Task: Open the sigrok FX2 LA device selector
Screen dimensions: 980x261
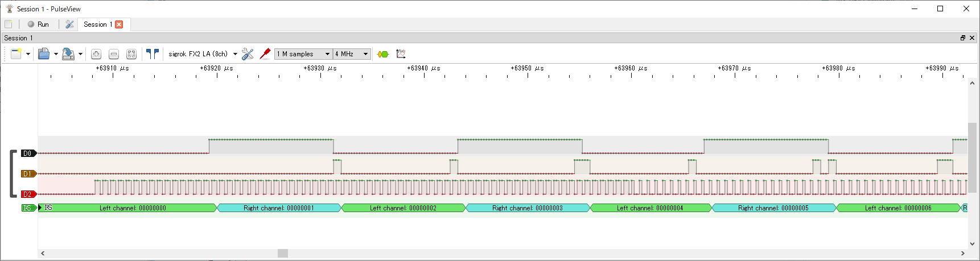Action: [x=203, y=54]
